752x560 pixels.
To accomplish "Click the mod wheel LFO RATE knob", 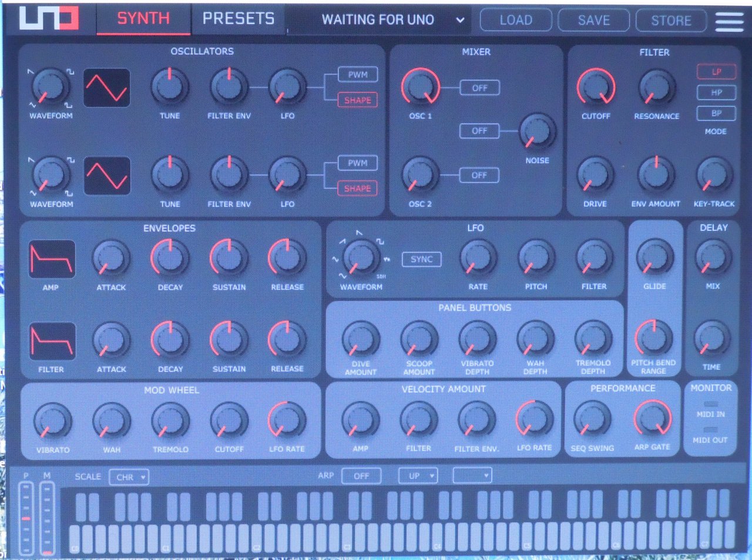I will [x=287, y=420].
